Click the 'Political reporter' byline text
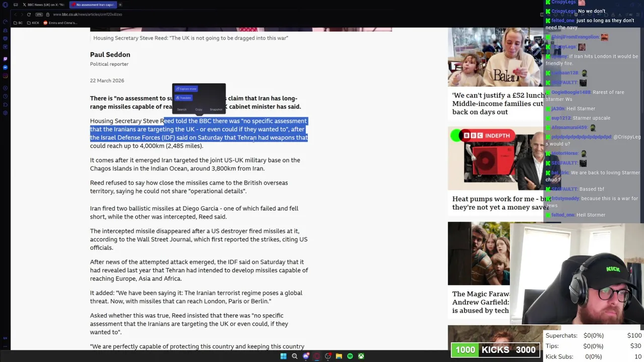Screen dimensions: 644x362 [109, 64]
